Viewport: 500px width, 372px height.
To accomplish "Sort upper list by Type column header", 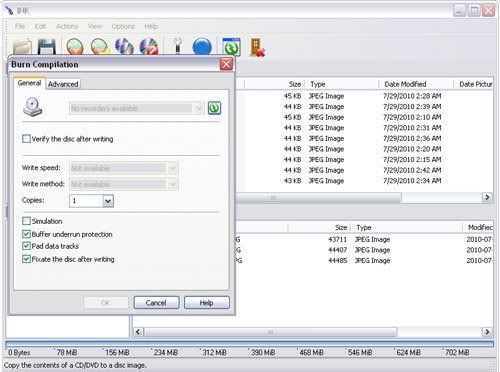I will [341, 84].
